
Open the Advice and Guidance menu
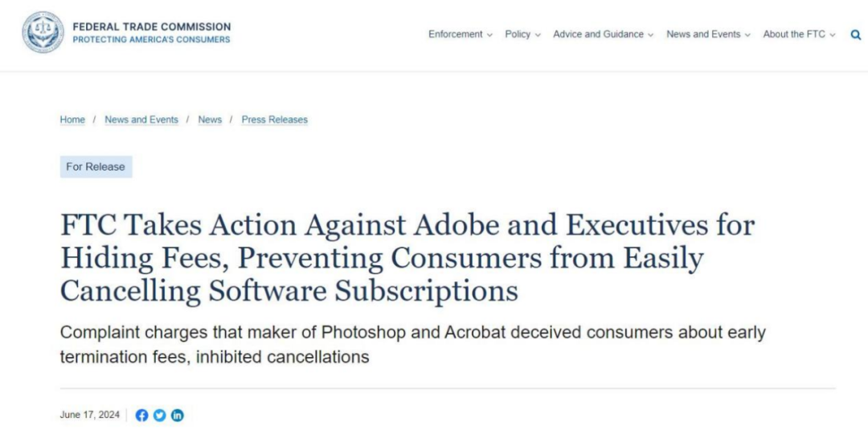pyautogui.click(x=603, y=35)
